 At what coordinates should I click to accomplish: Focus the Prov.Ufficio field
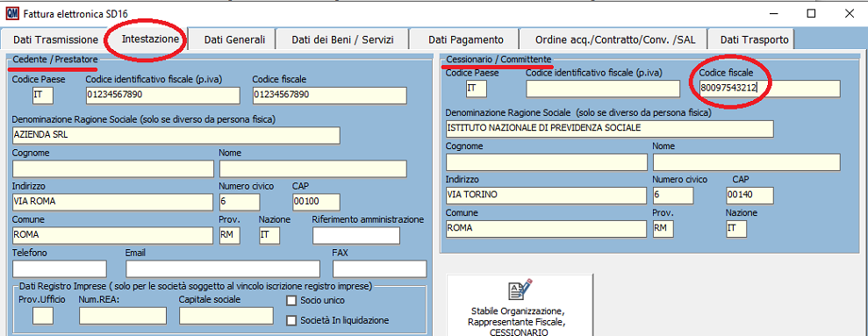(x=43, y=316)
